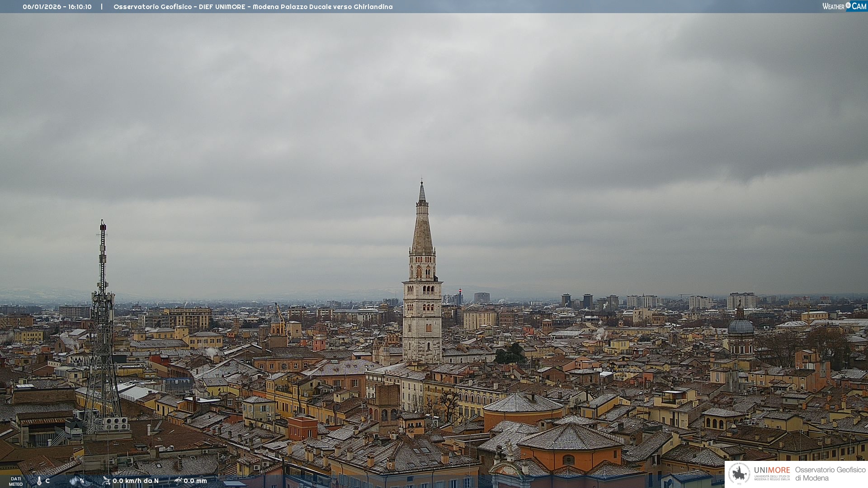
Task: Click the rain umbrella precipitation icon
Action: (x=178, y=481)
